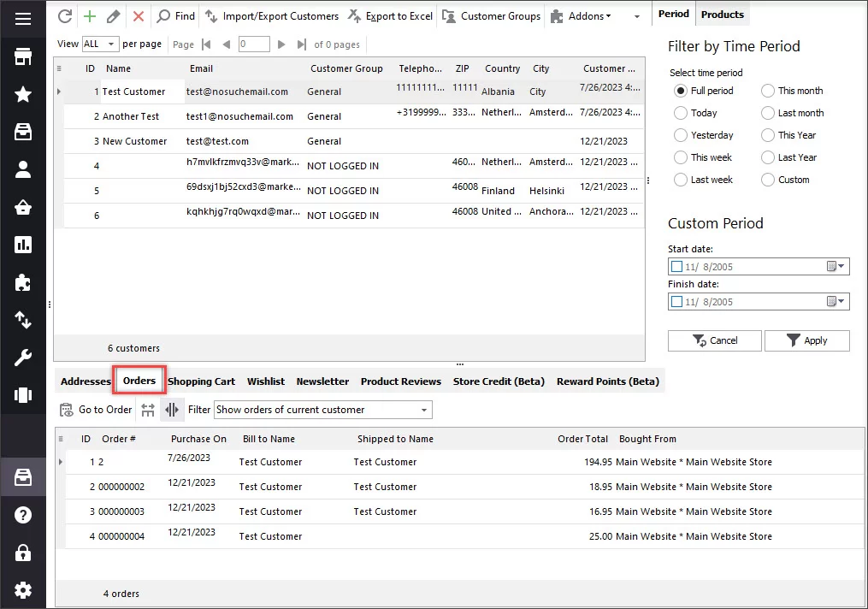Open Shopping Cart tab
Image resolution: width=868 pixels, height=609 pixels.
tap(202, 381)
